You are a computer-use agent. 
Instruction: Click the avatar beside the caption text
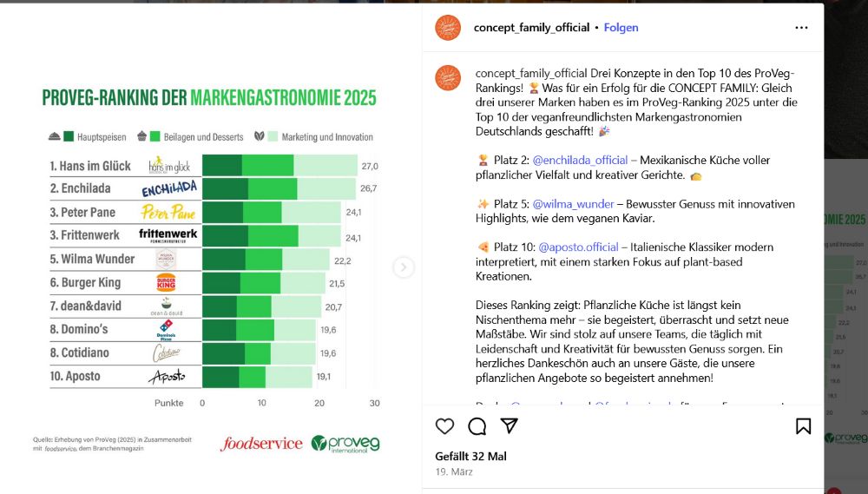(448, 78)
